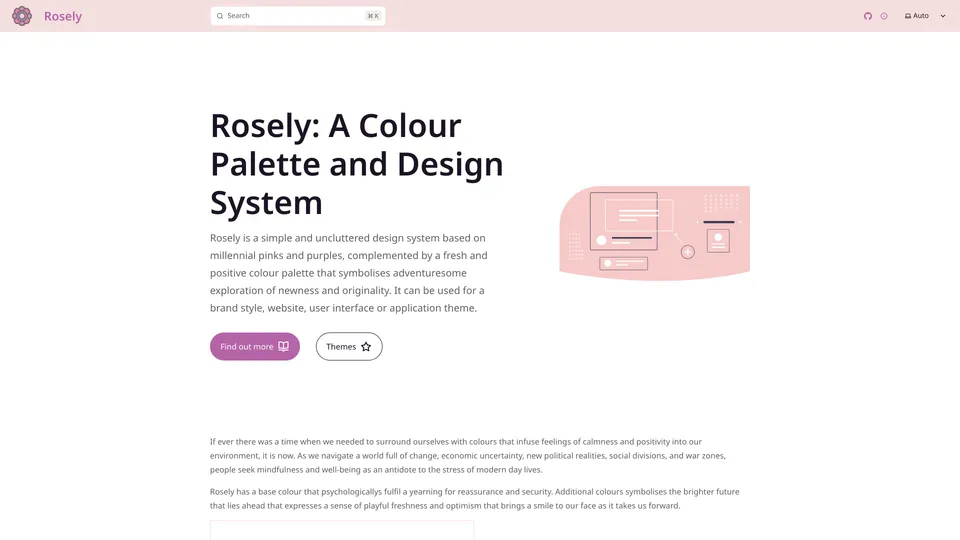Screen dimensions: 960x540
Task: Open the Rosely home title link
Action: (62, 16)
